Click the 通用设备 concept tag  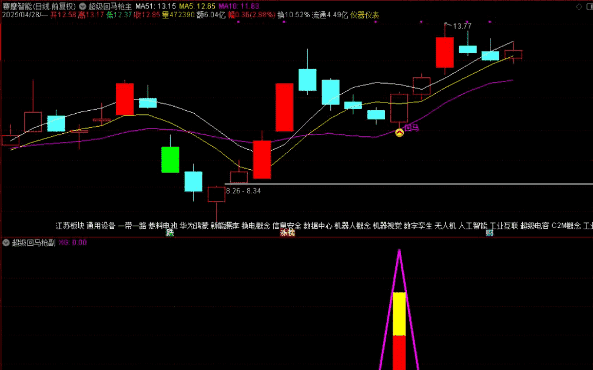click(101, 226)
